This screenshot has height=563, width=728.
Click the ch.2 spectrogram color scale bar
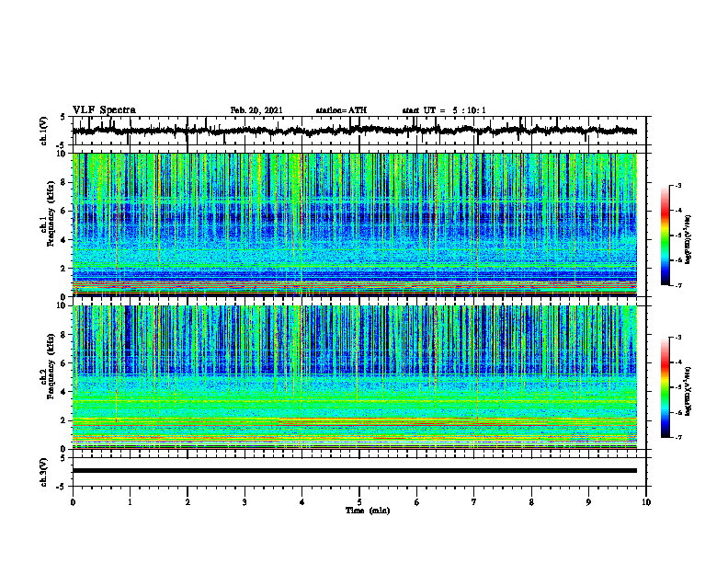tap(665, 387)
